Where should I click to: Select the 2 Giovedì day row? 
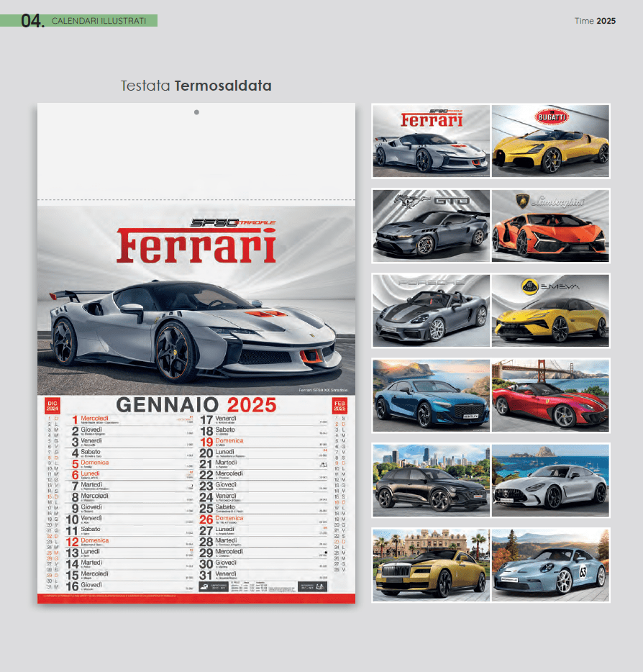(129, 431)
